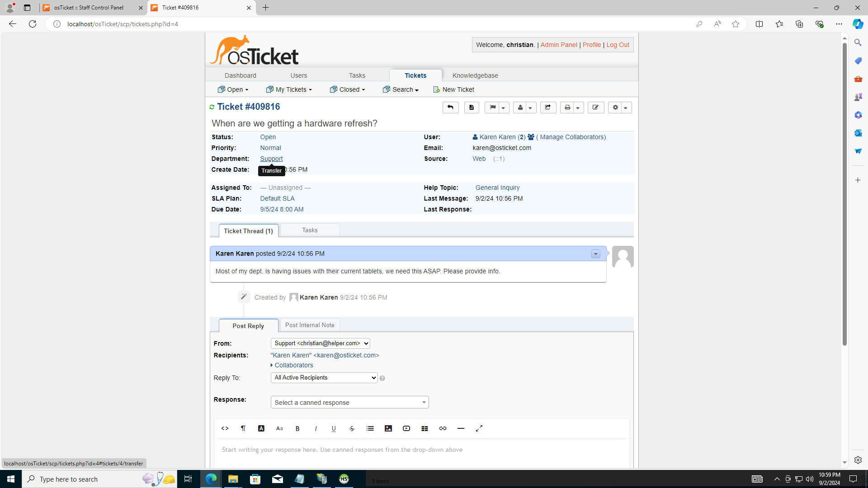The height and width of the screenshot is (488, 868).
Task: Click the flag icon to change ticket priority
Action: 493,107
